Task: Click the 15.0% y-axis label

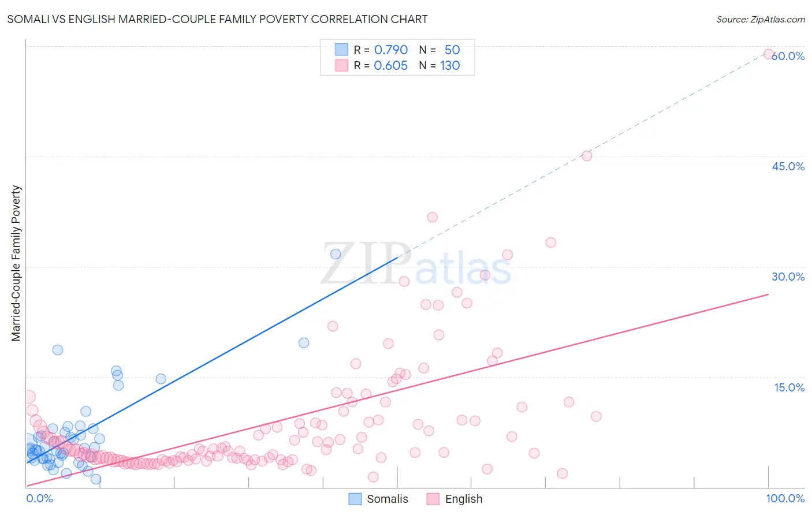Action: coord(789,387)
